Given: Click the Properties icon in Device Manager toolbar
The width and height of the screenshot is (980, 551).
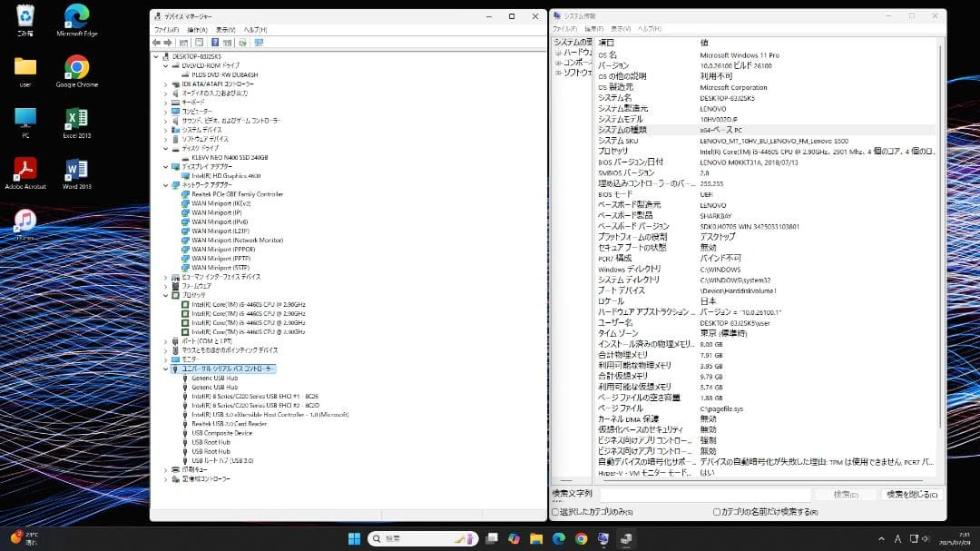Looking at the screenshot, I should tap(199, 43).
